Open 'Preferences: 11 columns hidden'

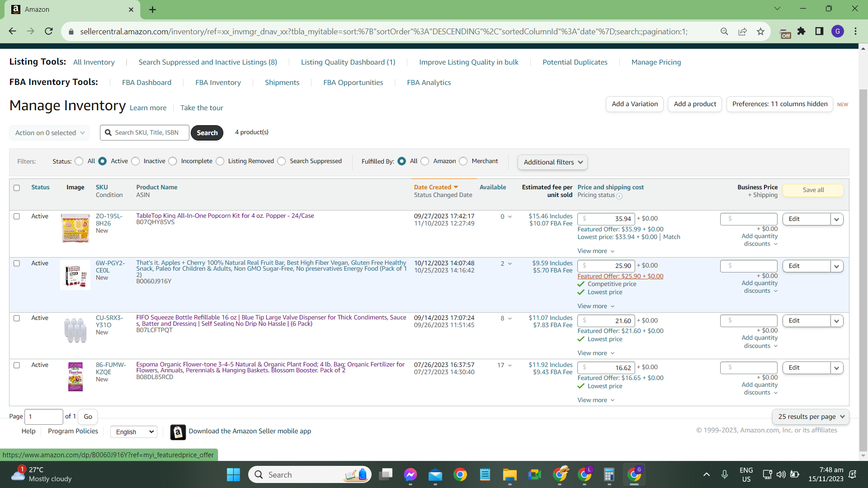780,104
